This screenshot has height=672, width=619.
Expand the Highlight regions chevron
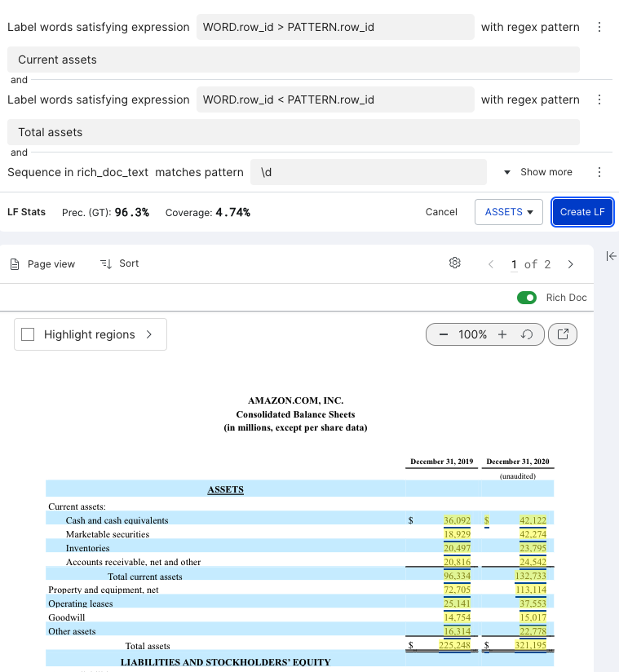click(x=148, y=334)
